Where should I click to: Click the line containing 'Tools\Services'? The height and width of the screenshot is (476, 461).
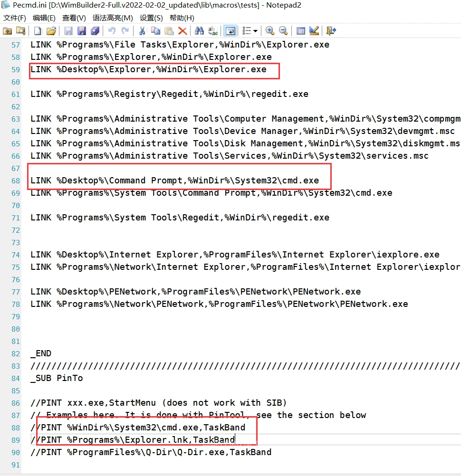(x=230, y=156)
